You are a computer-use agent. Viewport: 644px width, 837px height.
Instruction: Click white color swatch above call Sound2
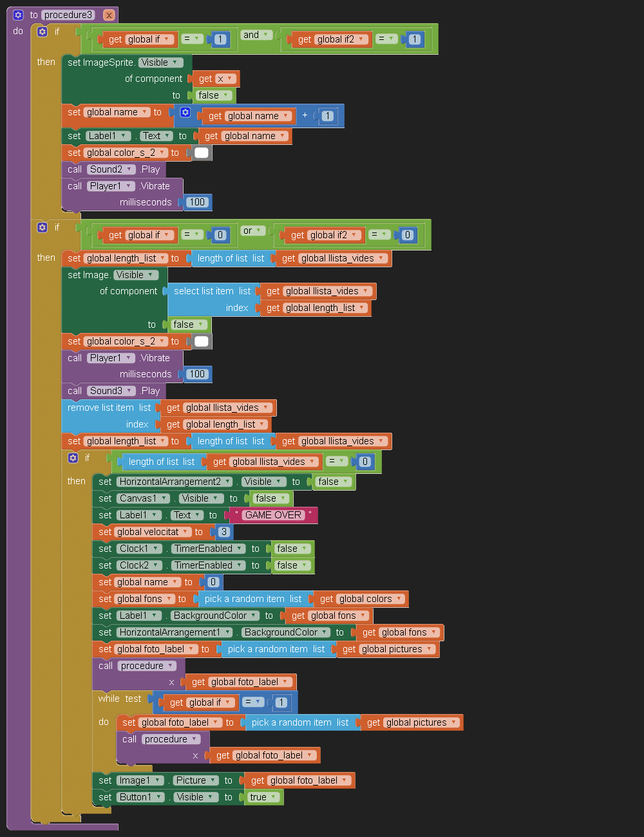tap(202, 153)
